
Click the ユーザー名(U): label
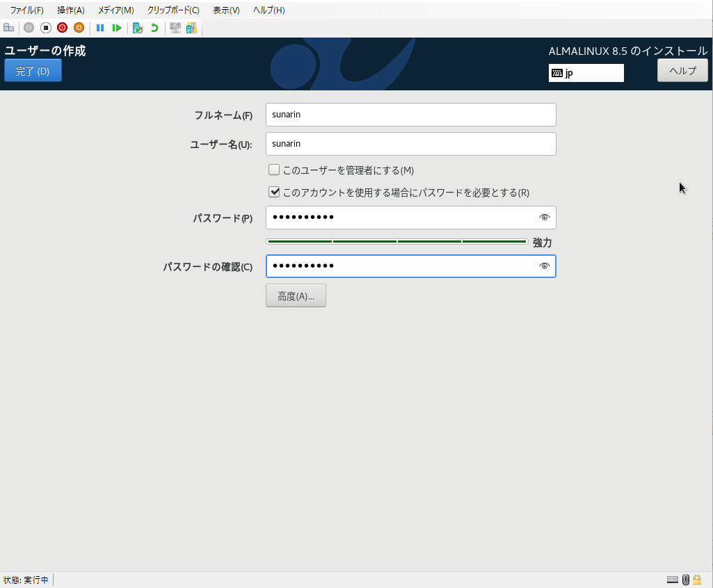click(221, 145)
